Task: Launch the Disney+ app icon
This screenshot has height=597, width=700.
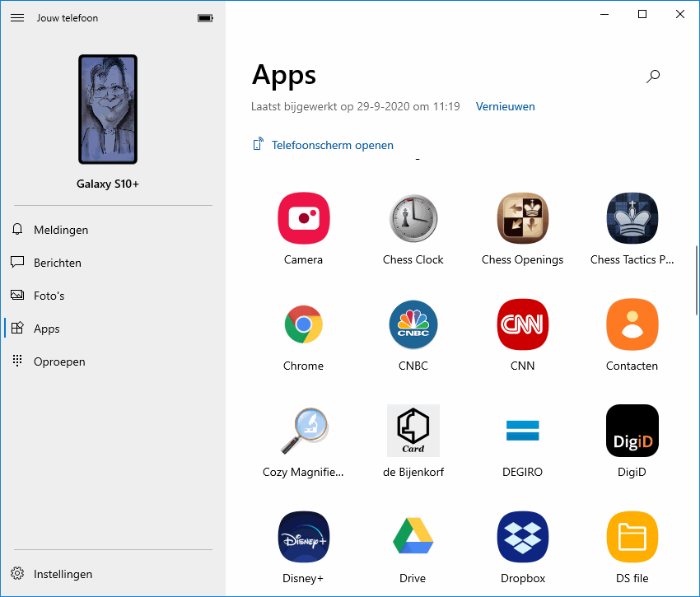Action: click(304, 537)
